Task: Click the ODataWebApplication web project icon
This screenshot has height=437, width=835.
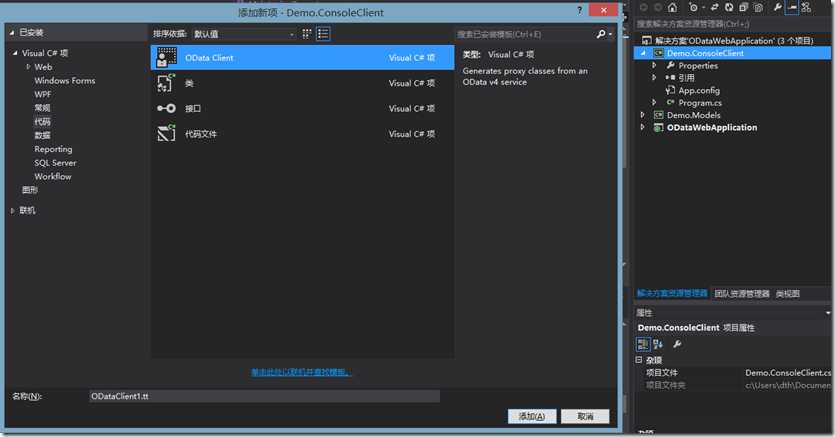Action: tap(658, 127)
